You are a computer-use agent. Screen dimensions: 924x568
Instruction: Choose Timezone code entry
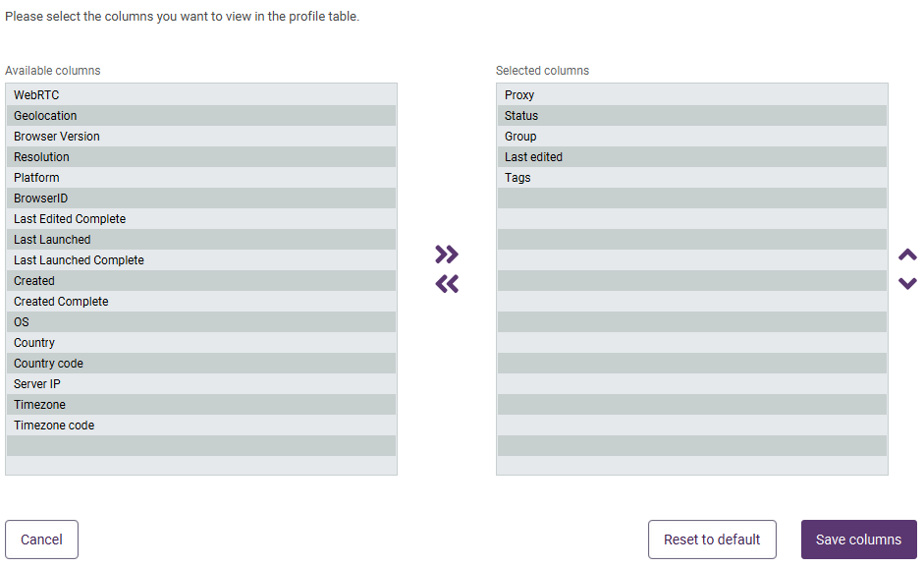[201, 426]
